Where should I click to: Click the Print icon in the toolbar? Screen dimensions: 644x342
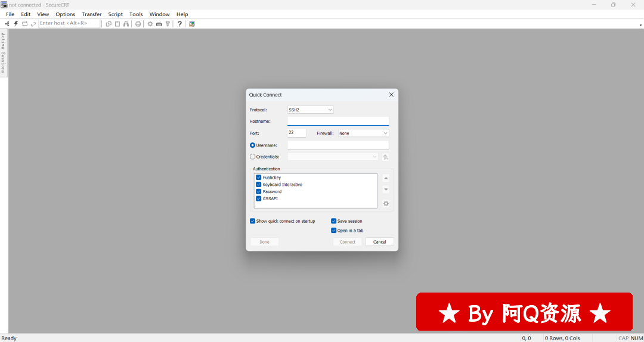point(138,24)
